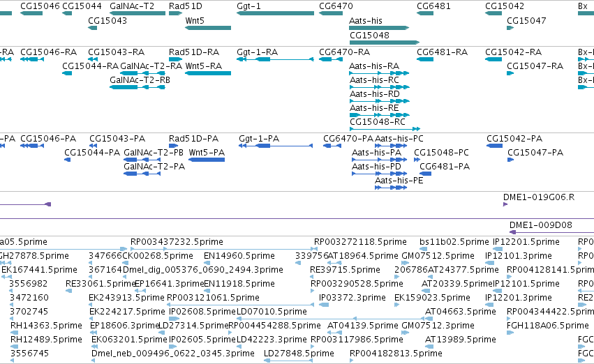Click the GalNAc-T2 gene bar
This screenshot has width=594, height=364.
click(138, 13)
